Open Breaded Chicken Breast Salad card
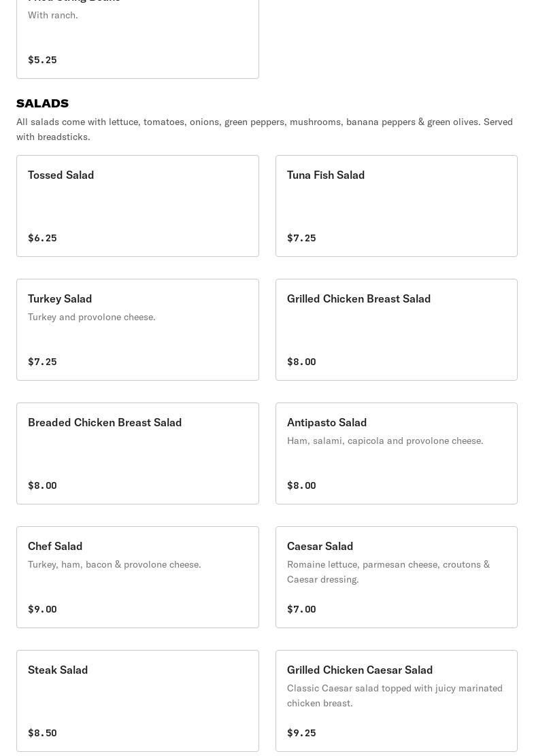 137,453
